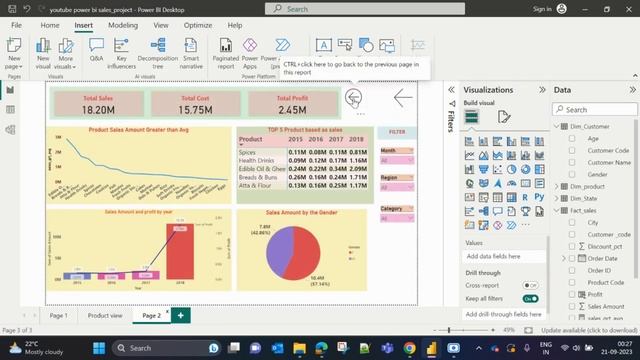Click the circled back button on canvas
This screenshot has height=360, width=640.
(x=353, y=98)
